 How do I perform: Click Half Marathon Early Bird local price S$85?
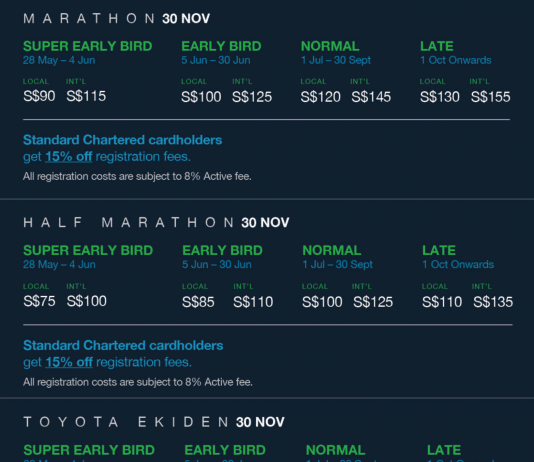(x=198, y=302)
